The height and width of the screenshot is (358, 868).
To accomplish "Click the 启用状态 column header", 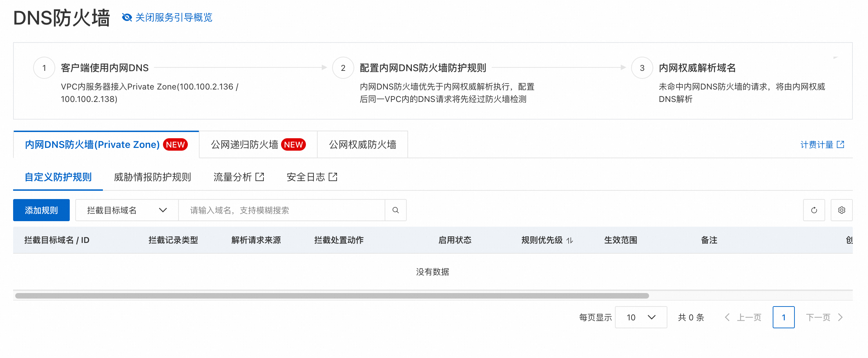I will coord(455,240).
